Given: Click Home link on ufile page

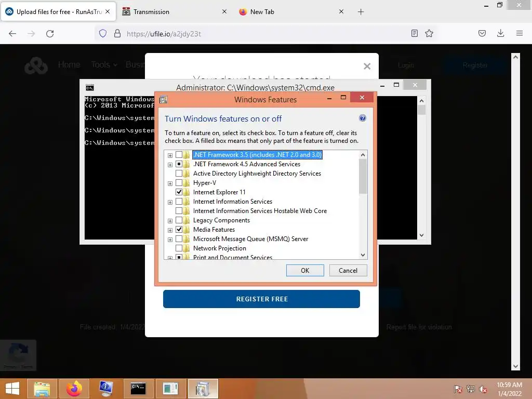Looking at the screenshot, I should pos(69,64).
